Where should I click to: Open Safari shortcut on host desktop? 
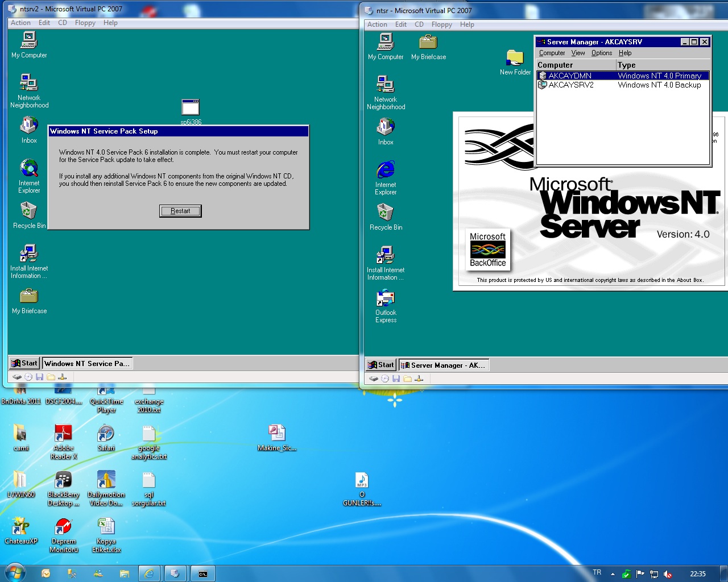click(106, 438)
